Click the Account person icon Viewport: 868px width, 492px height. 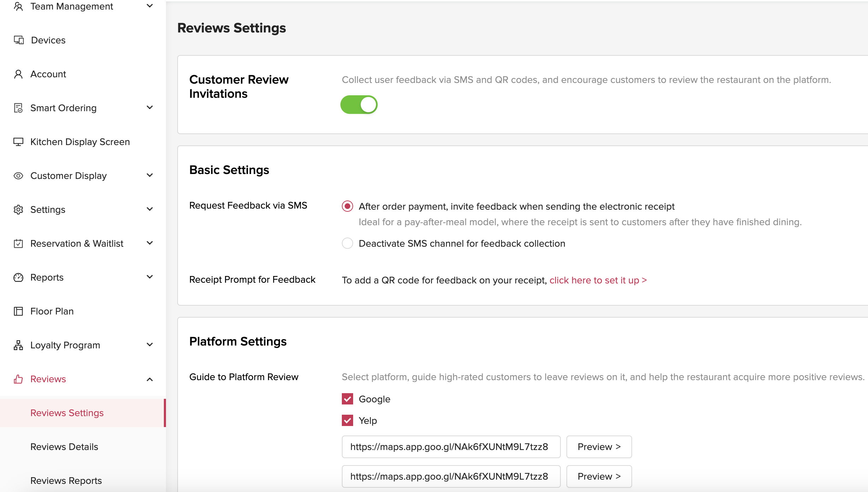(x=18, y=74)
